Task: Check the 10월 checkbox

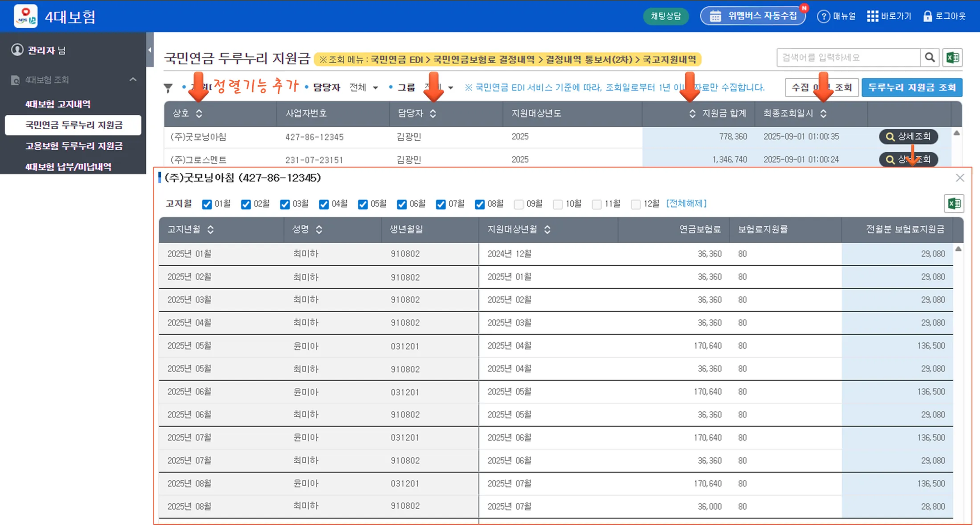Action: coord(558,204)
